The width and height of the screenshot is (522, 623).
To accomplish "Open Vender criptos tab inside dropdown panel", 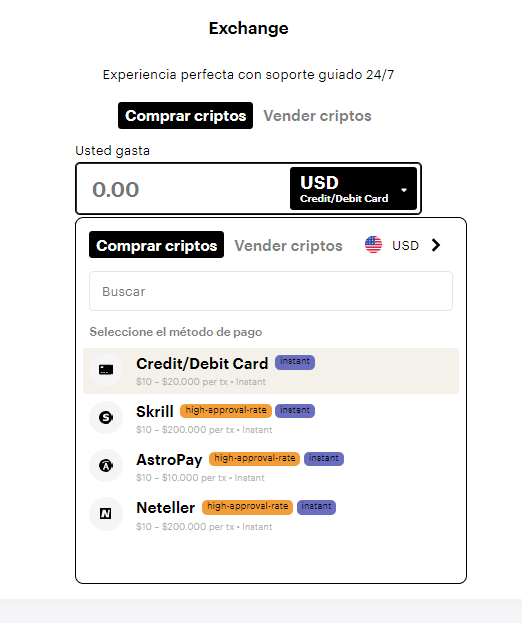I will point(288,246).
